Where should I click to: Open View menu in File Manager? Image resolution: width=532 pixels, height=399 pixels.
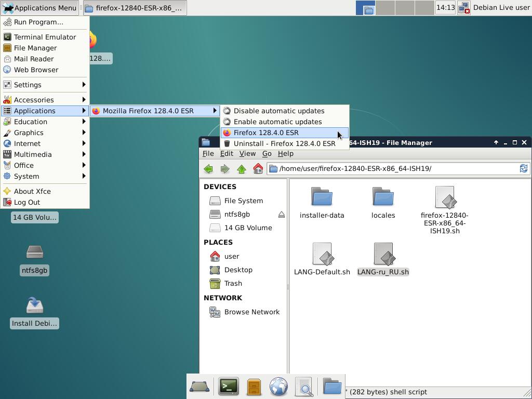click(x=247, y=154)
